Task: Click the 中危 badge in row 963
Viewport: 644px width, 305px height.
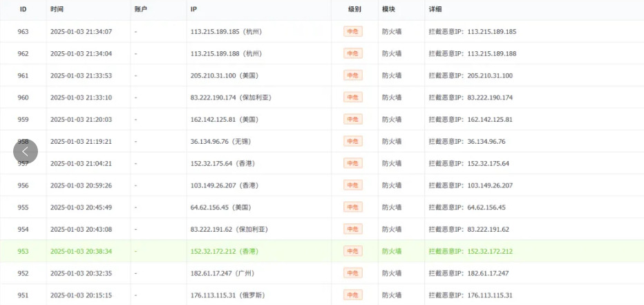Action: point(353,32)
